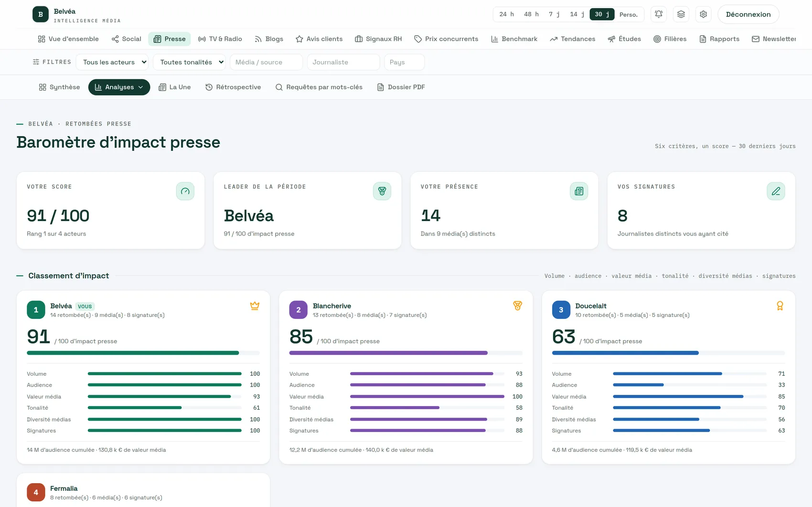
Task: Click the crown icon on Belvéa card
Action: pos(255,306)
